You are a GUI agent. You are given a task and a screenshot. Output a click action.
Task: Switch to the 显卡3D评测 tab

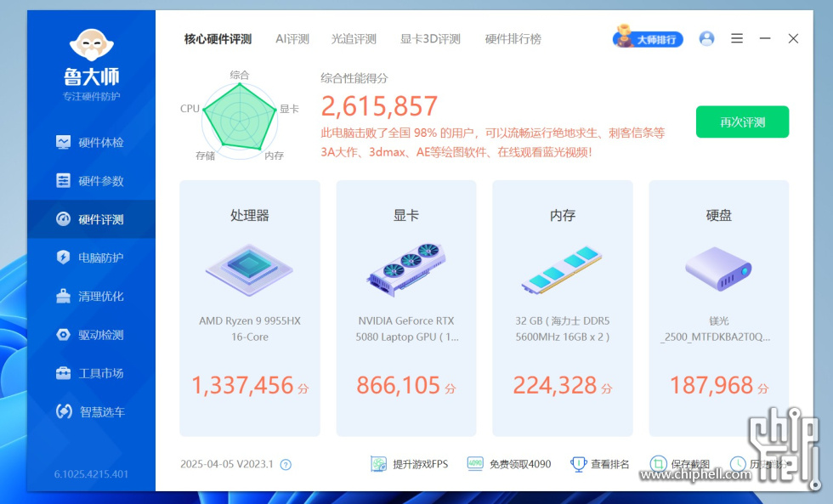pos(430,39)
